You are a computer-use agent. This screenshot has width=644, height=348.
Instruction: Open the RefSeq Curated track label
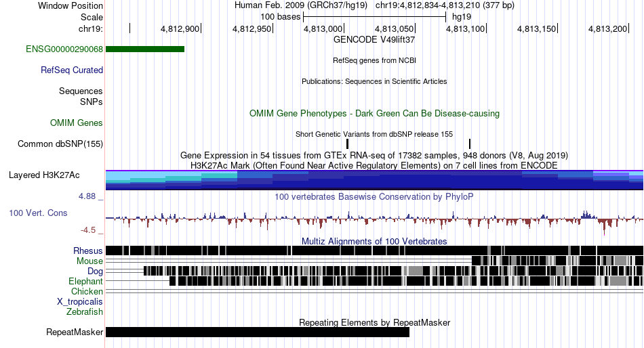pos(72,70)
